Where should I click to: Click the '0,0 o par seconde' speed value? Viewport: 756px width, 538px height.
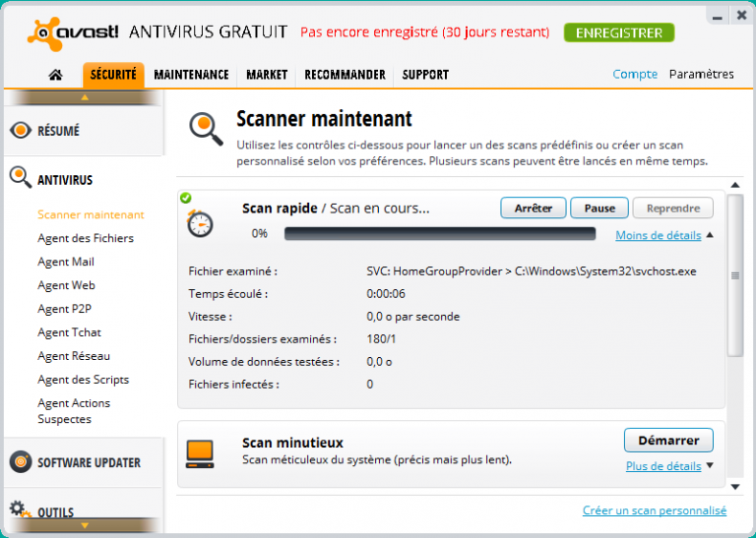pos(413,317)
